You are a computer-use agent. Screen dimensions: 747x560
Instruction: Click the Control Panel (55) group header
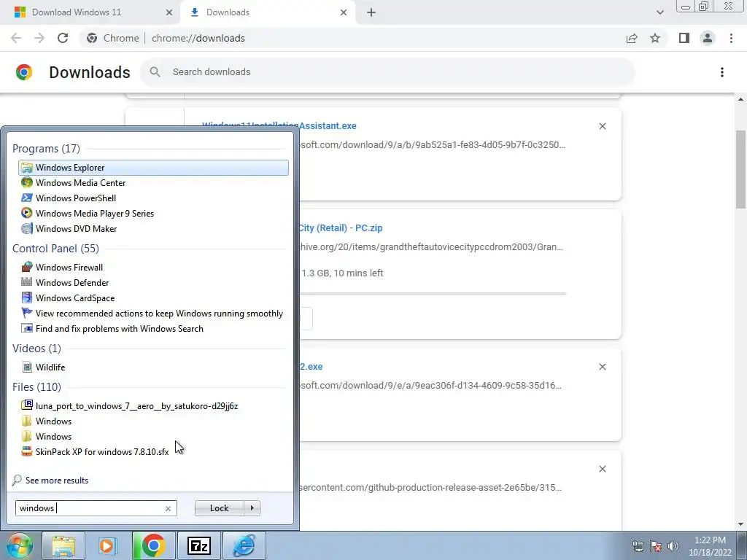pos(55,249)
